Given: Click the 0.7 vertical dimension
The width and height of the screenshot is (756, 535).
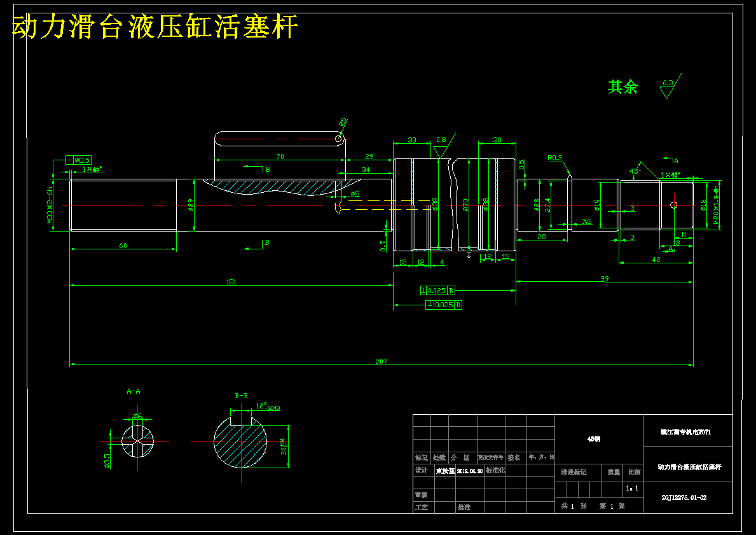Looking at the screenshot, I should pyautogui.click(x=383, y=246).
